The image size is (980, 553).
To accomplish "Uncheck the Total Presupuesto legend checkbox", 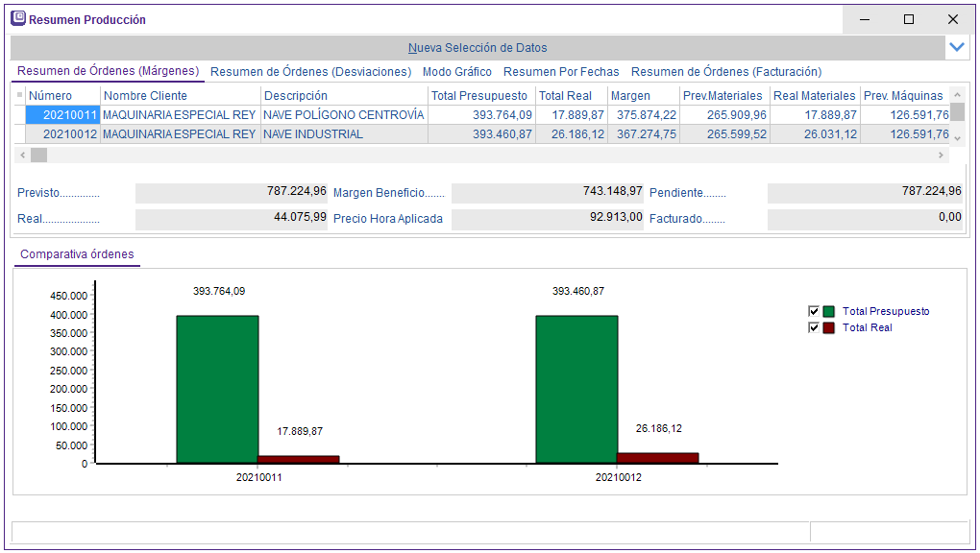I will [x=814, y=311].
